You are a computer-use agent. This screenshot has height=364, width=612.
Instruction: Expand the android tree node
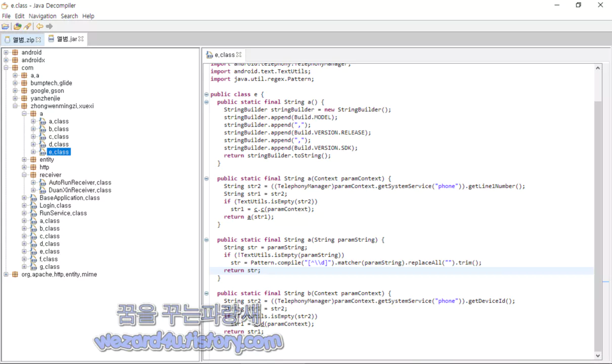[6, 53]
